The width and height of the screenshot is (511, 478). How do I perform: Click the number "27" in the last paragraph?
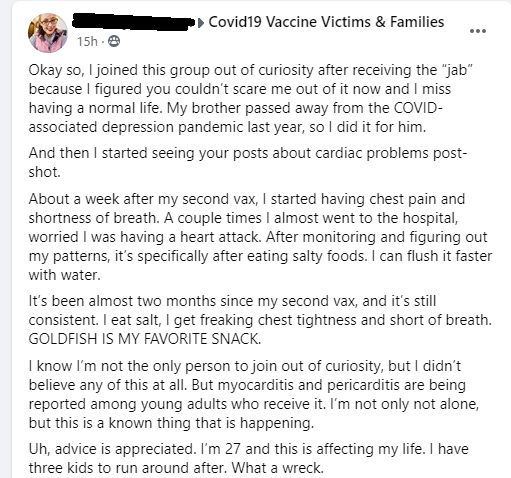[x=232, y=449]
